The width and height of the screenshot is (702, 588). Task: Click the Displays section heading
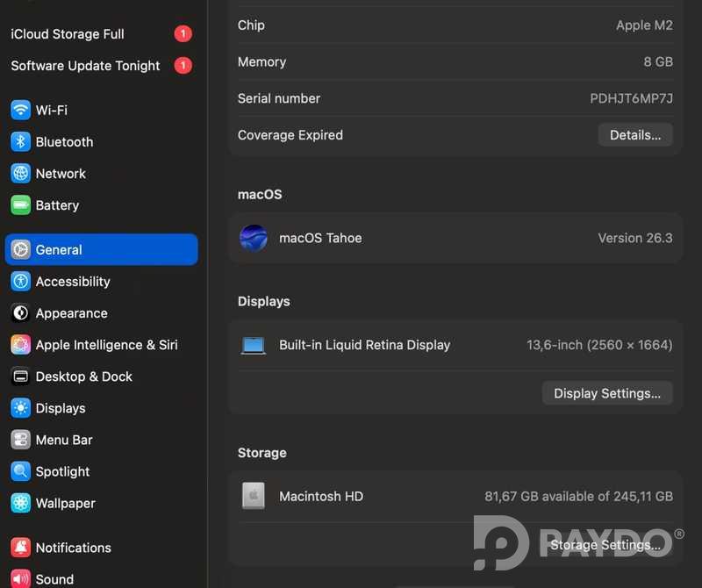coord(264,301)
